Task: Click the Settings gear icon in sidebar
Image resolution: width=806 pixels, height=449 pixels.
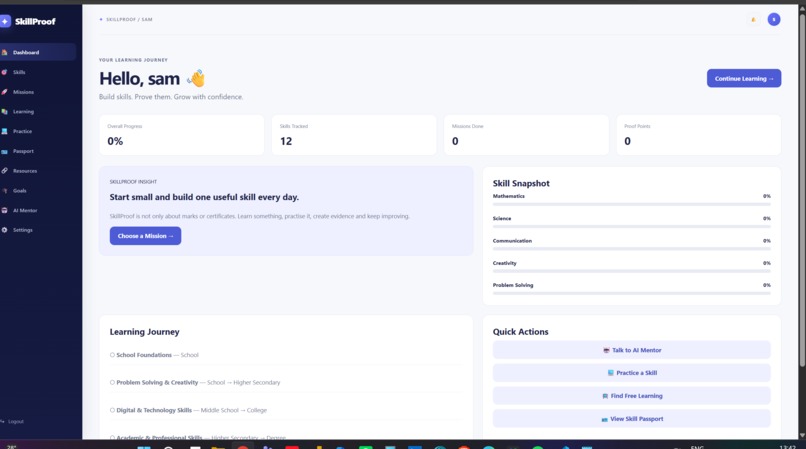Action: click(x=5, y=230)
